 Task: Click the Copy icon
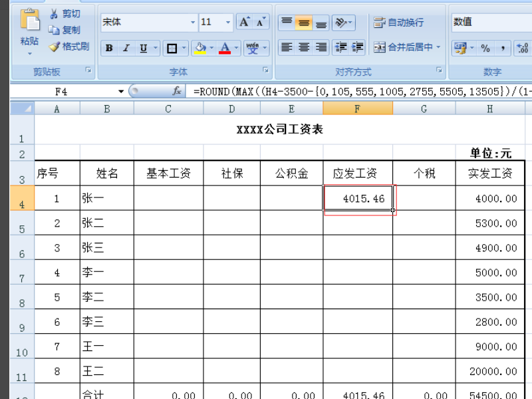click(x=54, y=30)
